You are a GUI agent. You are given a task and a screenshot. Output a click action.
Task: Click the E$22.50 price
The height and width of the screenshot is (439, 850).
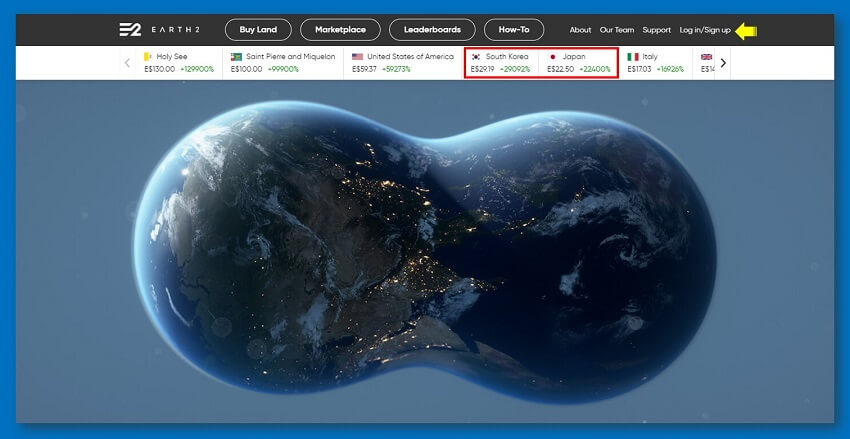[561, 69]
